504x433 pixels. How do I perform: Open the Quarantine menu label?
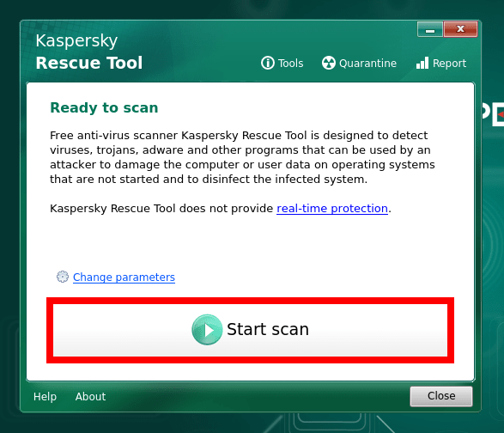click(367, 64)
